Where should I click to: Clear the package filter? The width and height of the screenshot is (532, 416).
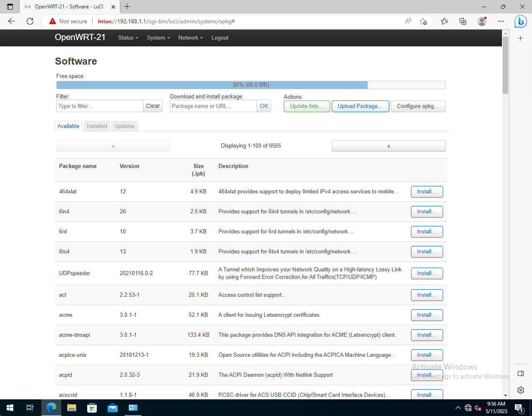tap(153, 106)
